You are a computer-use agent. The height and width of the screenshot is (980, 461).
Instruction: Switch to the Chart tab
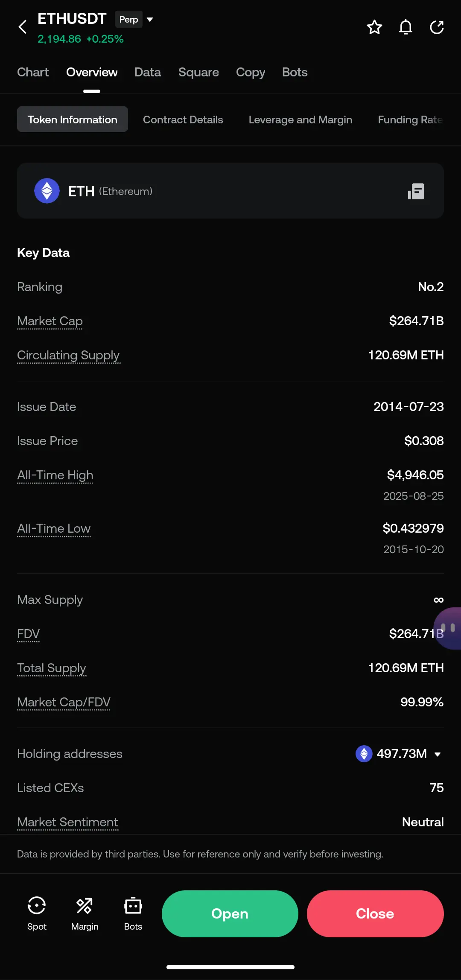pyautogui.click(x=33, y=72)
